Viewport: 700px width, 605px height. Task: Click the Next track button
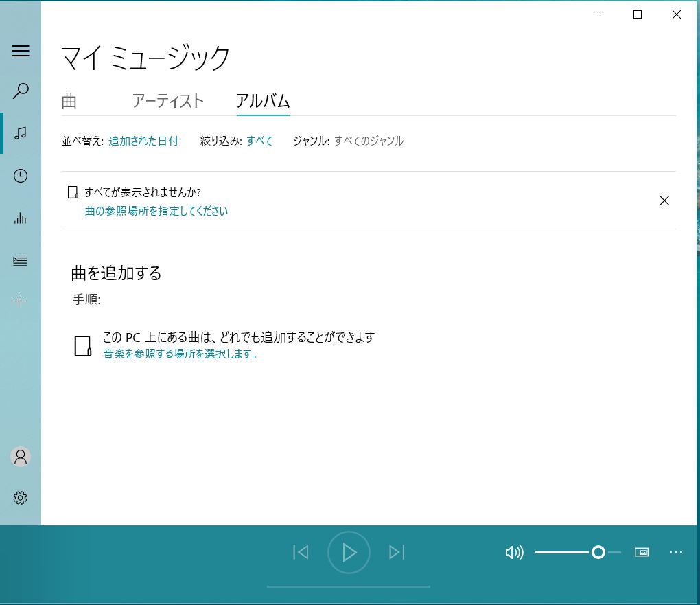(x=397, y=552)
